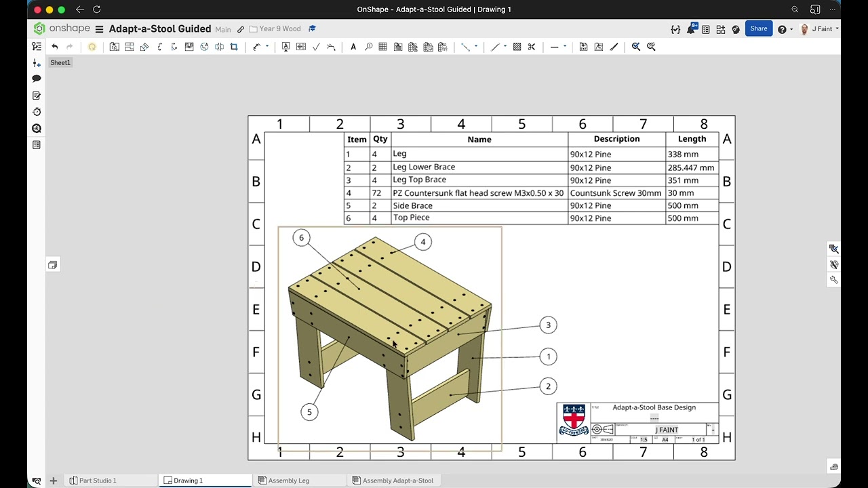Select balloon callout number 5
868x488 pixels.
click(x=309, y=412)
